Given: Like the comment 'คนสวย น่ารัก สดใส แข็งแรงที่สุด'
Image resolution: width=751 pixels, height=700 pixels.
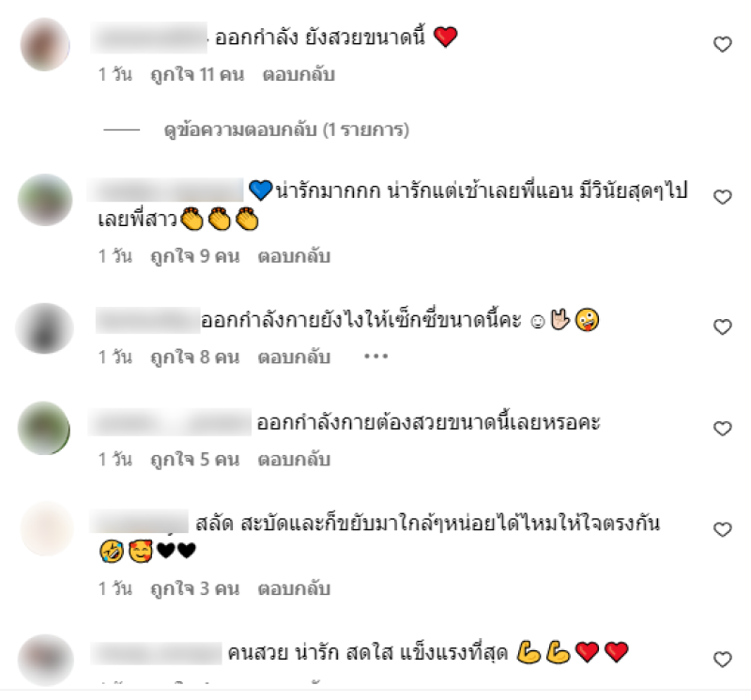Looking at the screenshot, I should [722, 660].
